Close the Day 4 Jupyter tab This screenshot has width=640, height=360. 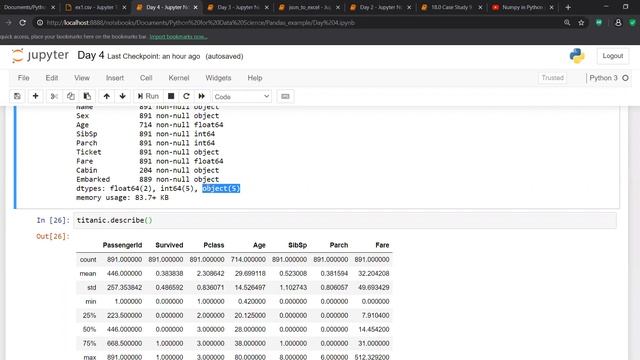point(196,7)
